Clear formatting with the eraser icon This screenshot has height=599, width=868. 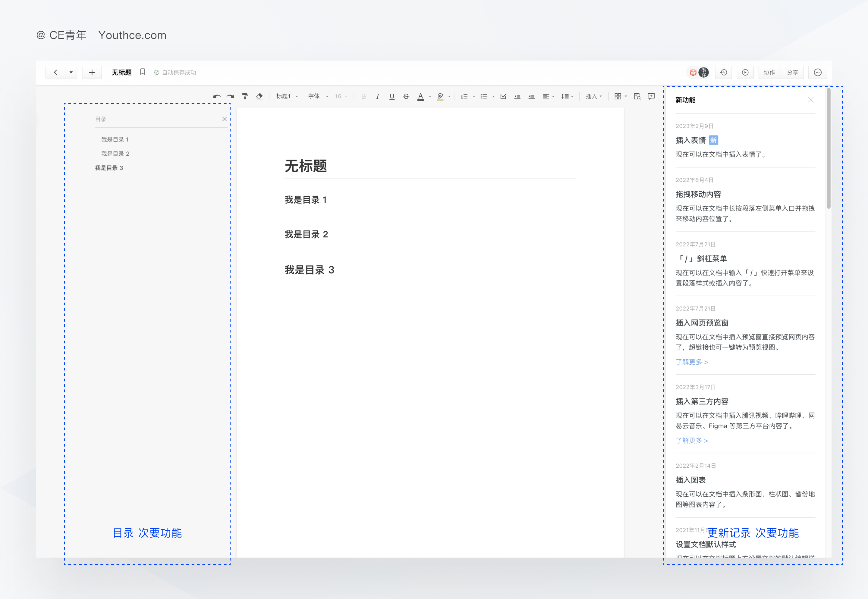(x=259, y=96)
